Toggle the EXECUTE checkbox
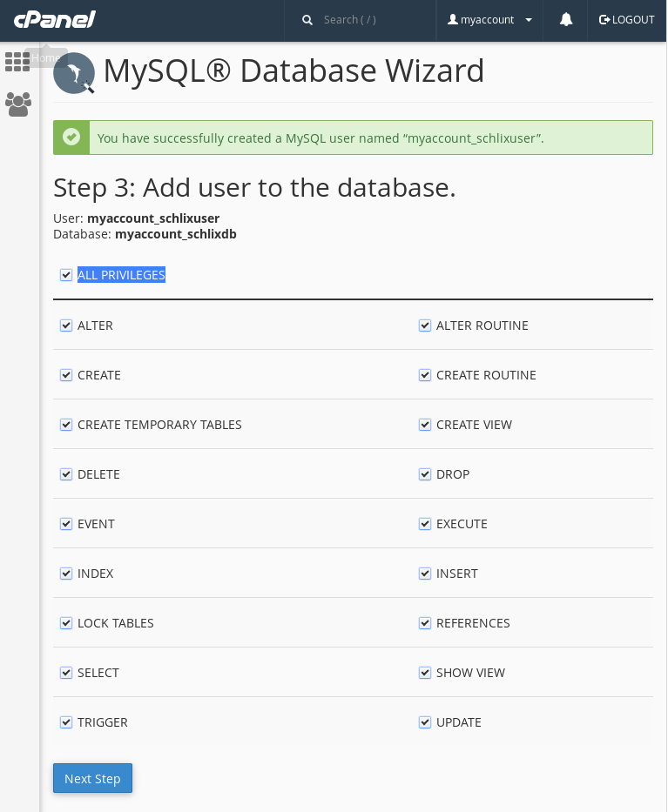Image resolution: width=668 pixels, height=812 pixels. [x=425, y=524]
